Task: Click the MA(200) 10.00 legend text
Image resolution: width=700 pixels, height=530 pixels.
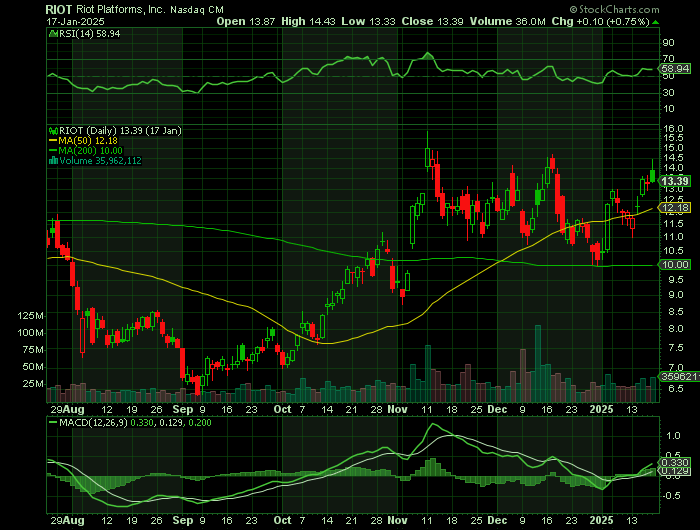Action: [91, 151]
